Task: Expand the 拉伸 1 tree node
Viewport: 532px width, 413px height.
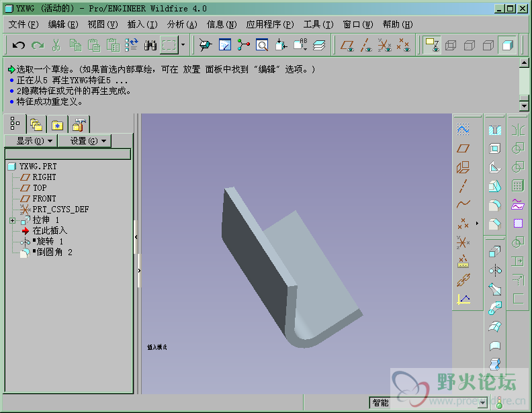Action: point(13,220)
